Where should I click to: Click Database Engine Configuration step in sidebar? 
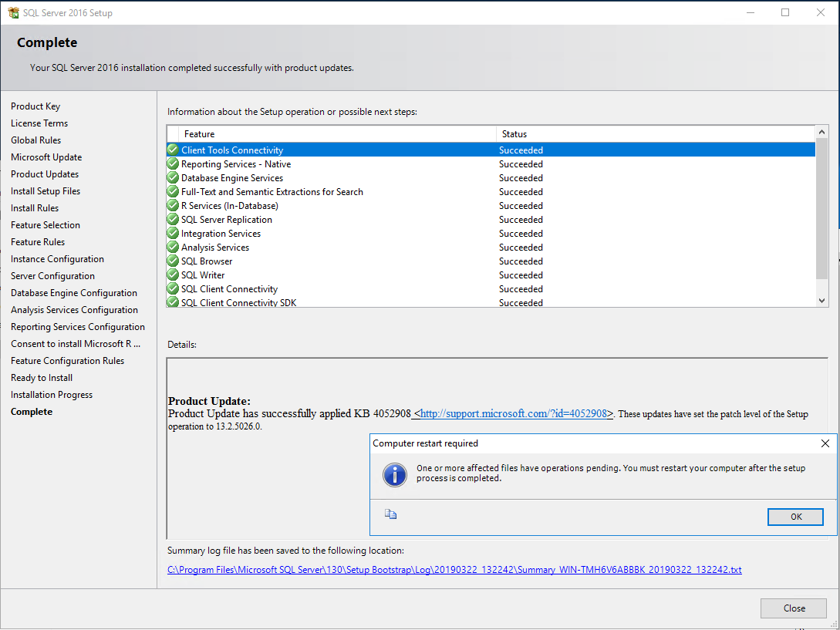coord(74,293)
